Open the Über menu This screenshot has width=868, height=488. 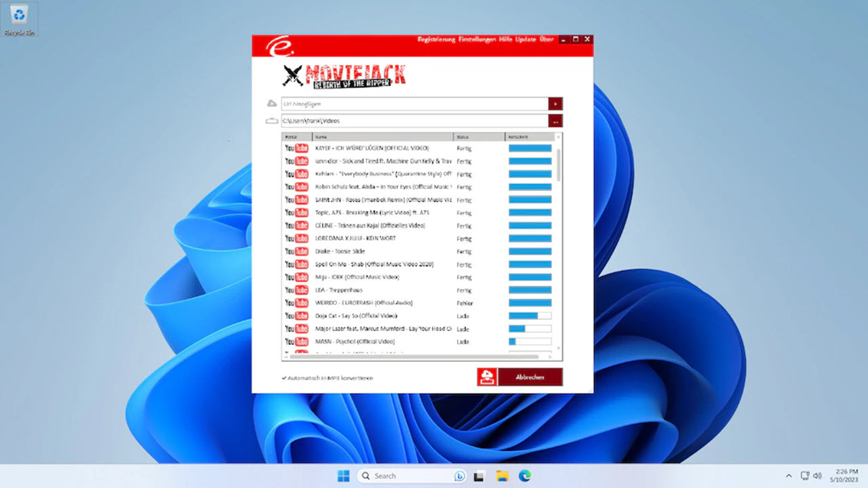[547, 39]
